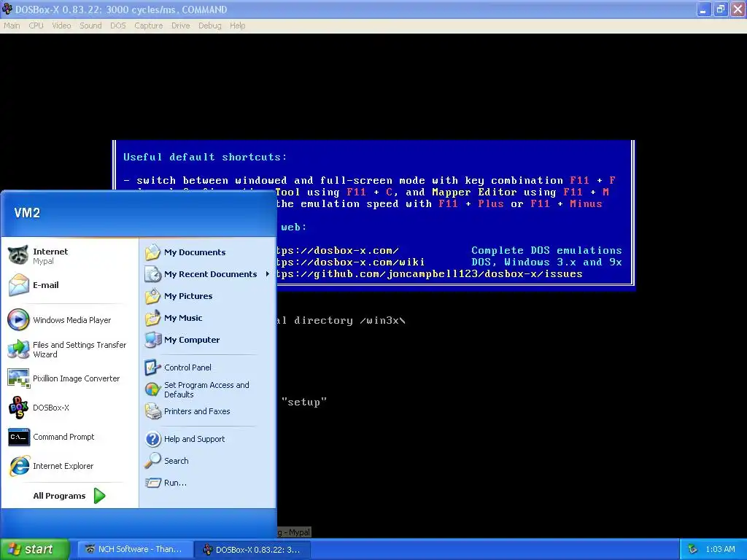Open Mypal Internet browser raccoon icon
The image size is (747, 560).
(18, 255)
